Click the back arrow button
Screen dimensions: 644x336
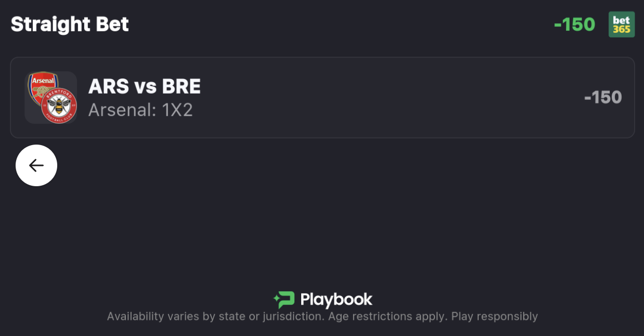pos(36,165)
